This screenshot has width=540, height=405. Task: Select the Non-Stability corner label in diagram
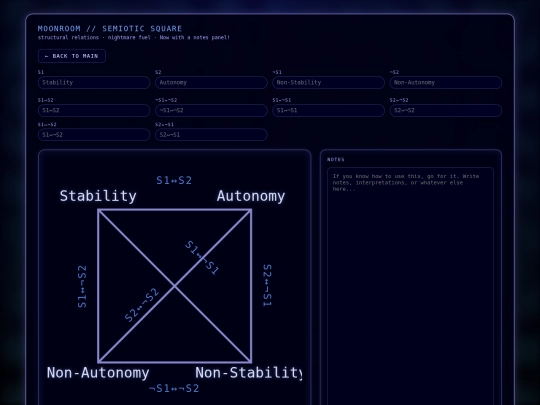pyautogui.click(x=249, y=373)
